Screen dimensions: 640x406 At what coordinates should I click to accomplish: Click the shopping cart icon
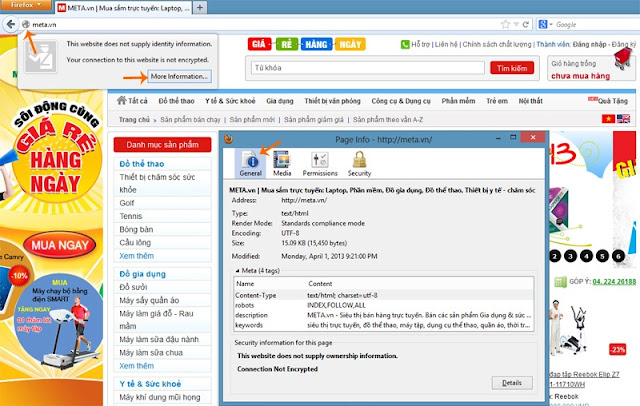pyautogui.click(x=622, y=58)
